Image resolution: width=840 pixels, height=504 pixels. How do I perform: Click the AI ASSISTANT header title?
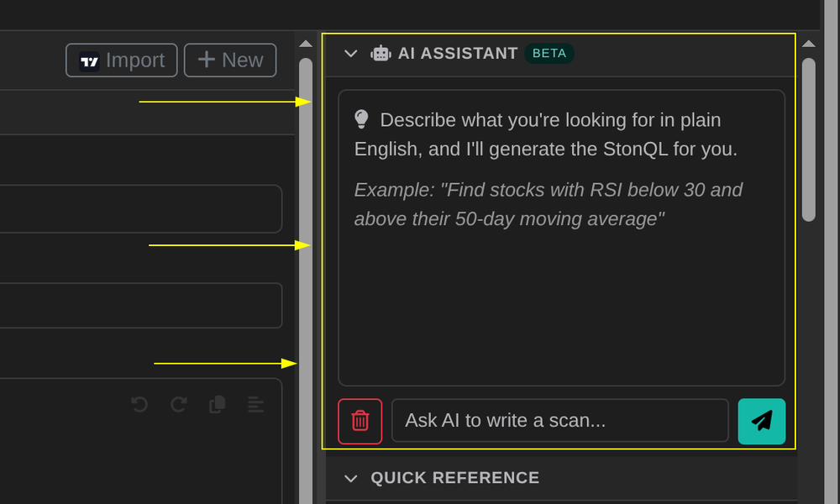pyautogui.click(x=459, y=53)
